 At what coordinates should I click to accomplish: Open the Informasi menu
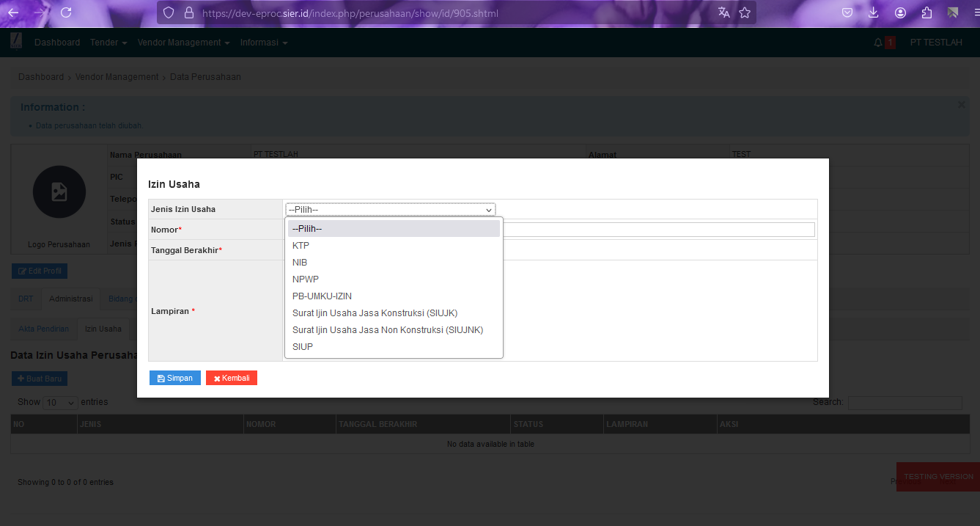(264, 43)
